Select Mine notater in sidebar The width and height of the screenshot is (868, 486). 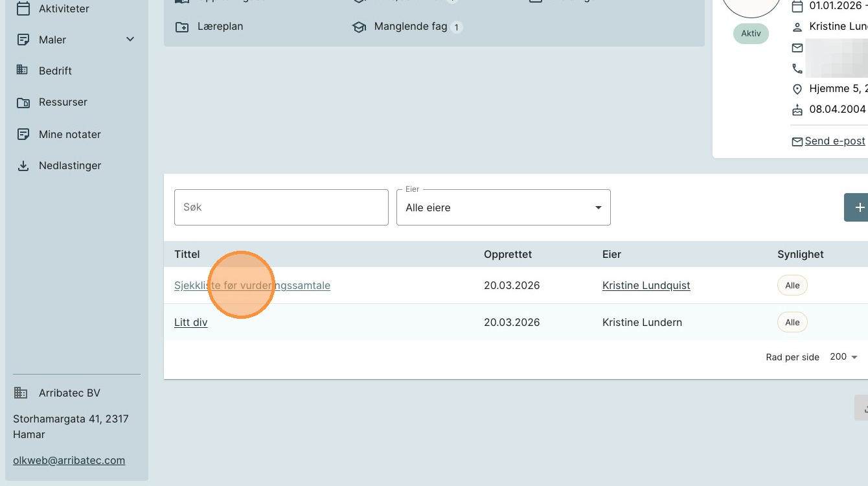[70, 134]
